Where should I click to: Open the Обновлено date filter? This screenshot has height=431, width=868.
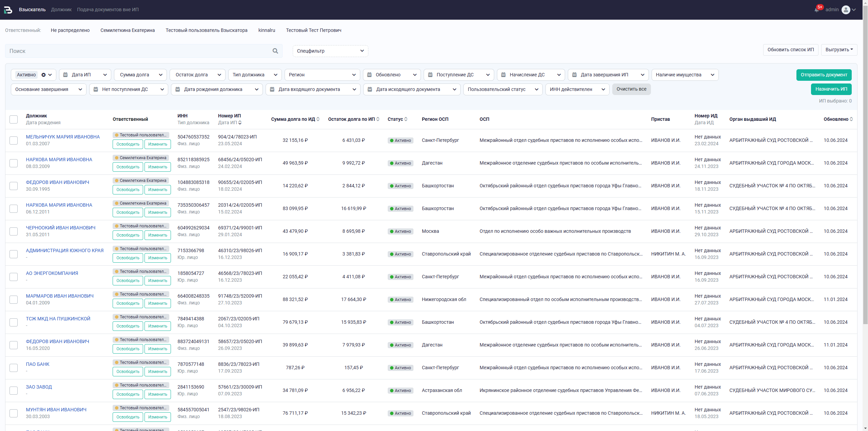click(x=392, y=75)
